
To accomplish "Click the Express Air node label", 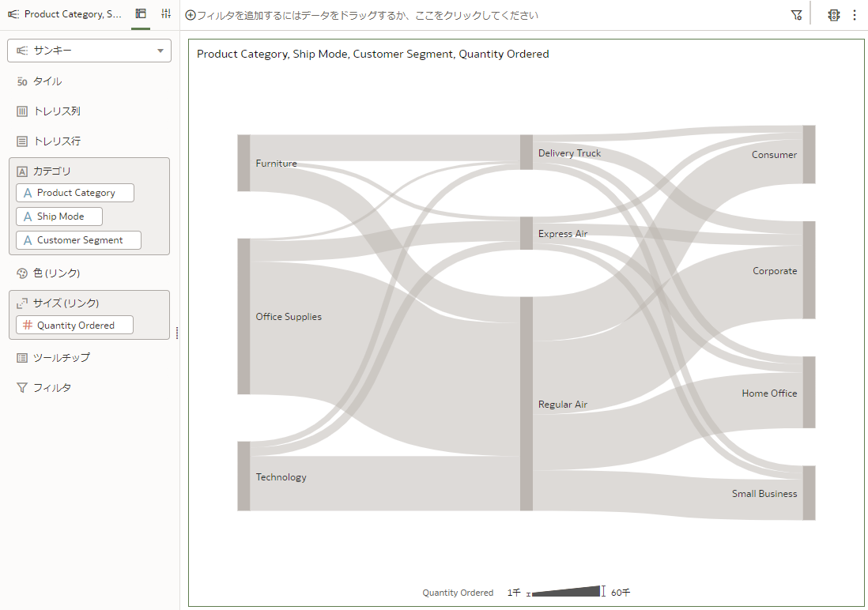I will pos(562,234).
